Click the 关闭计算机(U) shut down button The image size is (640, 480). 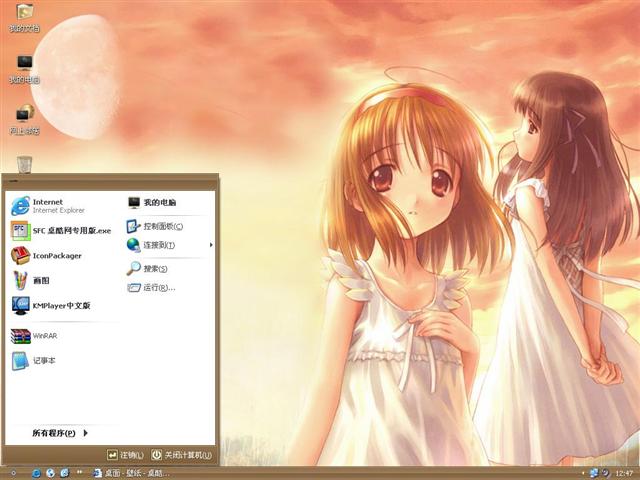click(x=181, y=455)
